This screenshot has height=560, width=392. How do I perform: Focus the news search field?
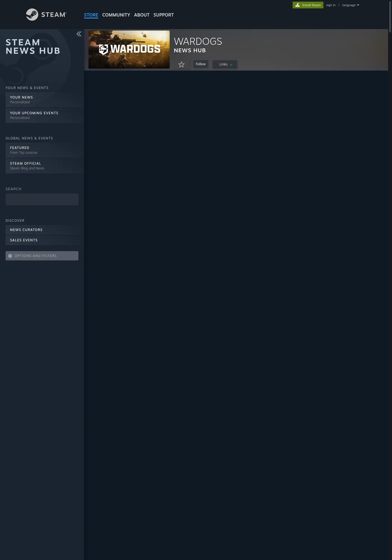point(42,199)
